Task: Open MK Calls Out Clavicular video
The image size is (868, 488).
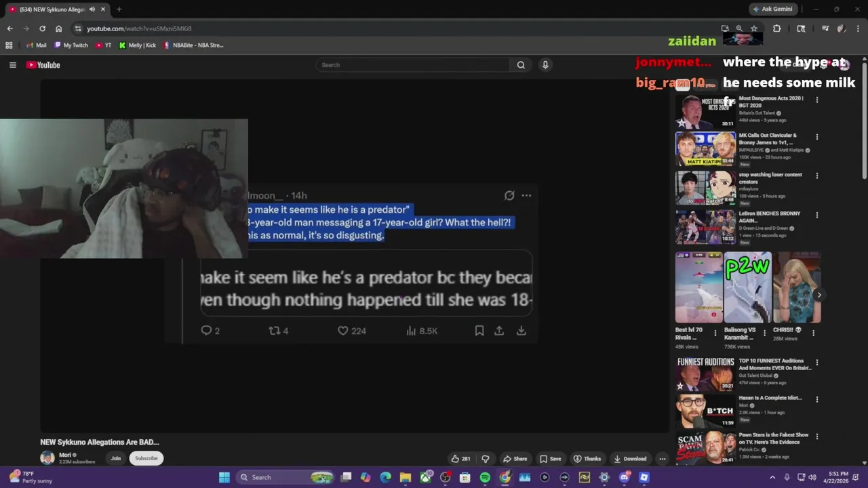Action: tap(705, 148)
